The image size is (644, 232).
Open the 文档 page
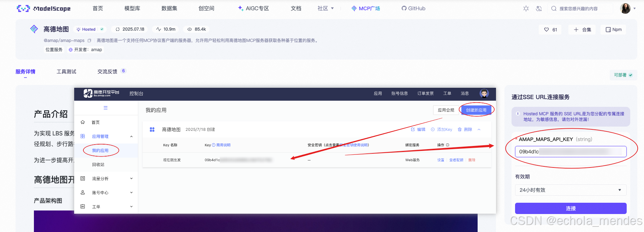click(x=296, y=8)
